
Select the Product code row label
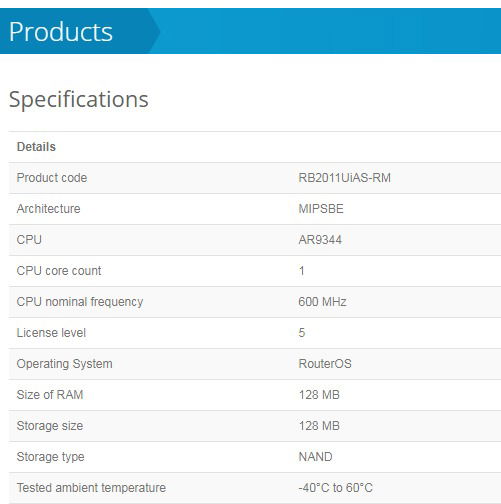pos(52,178)
